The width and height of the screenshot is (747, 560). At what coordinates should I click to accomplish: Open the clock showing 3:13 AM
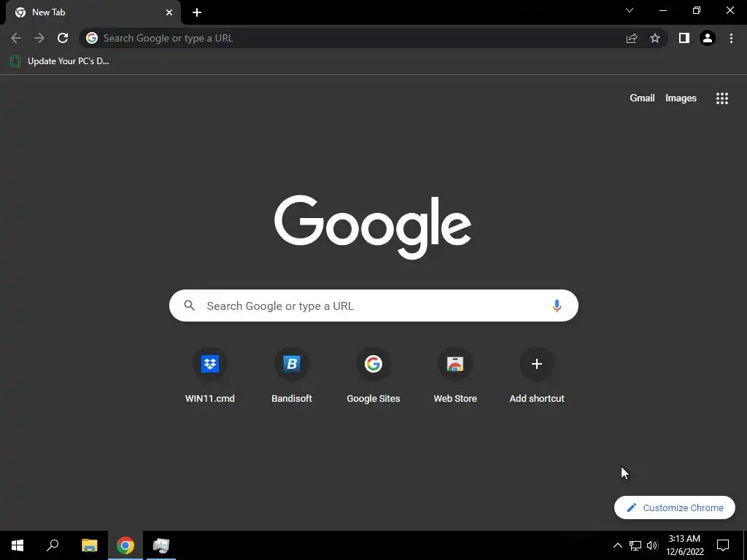pos(684,545)
